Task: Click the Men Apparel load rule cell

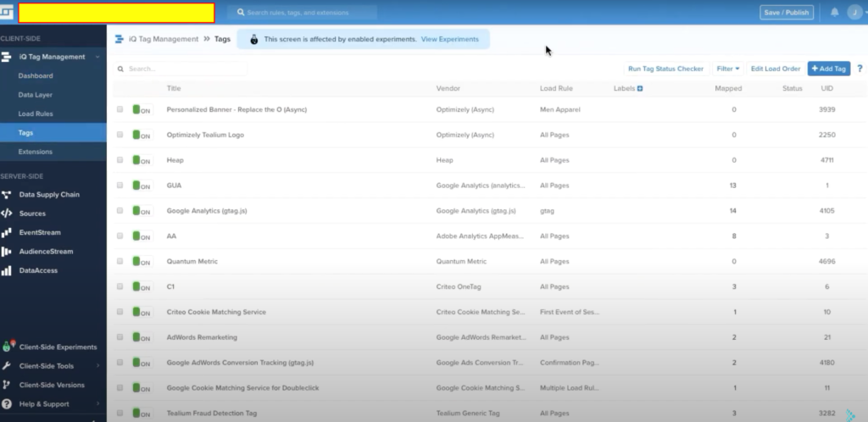Action: click(x=559, y=109)
